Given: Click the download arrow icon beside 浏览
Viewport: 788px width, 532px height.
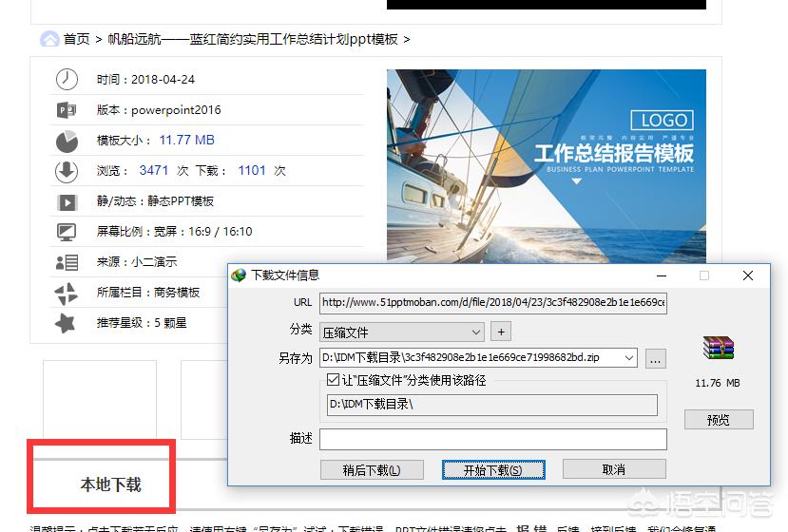Looking at the screenshot, I should pos(67,171).
